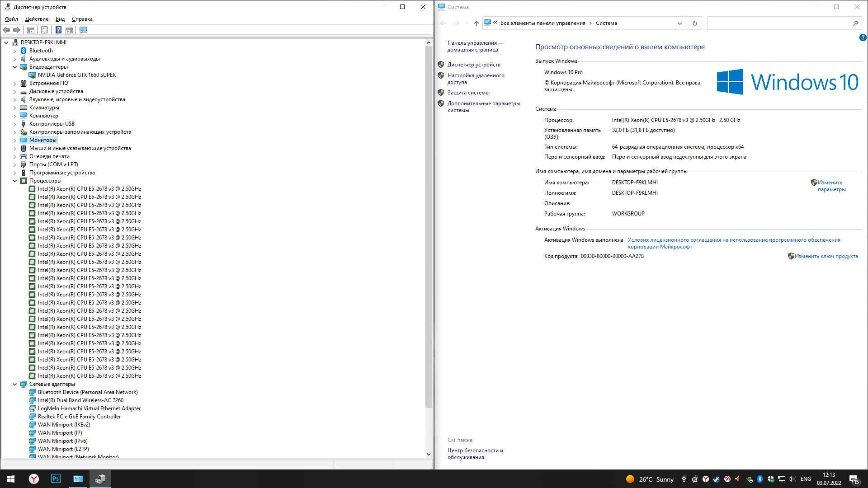Toggle the show/hide action pane toolbar icon
Viewport: 868px width, 488px height.
click(69, 30)
